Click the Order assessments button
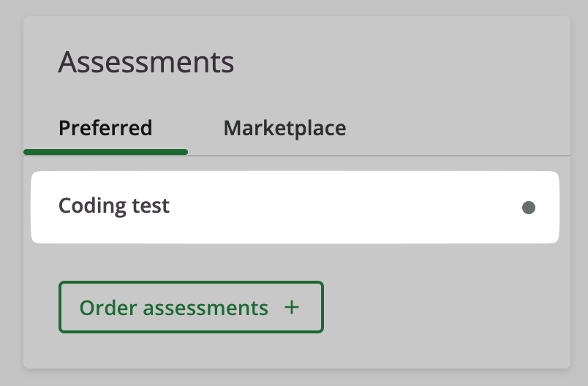 tap(191, 307)
